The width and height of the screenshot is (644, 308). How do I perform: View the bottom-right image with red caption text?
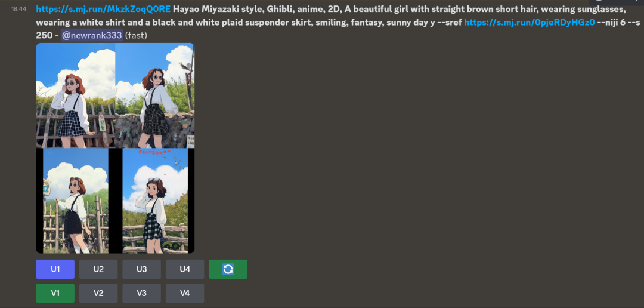[155, 201]
